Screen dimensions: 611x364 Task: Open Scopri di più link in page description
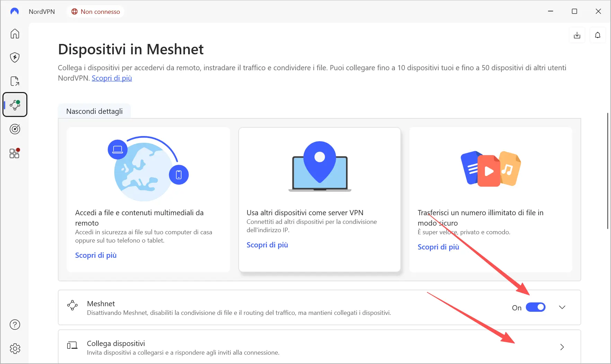point(112,78)
